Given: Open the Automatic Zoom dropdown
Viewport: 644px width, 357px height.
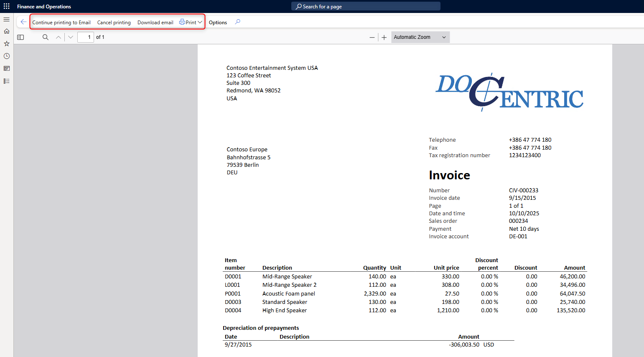Looking at the screenshot, I should point(420,37).
